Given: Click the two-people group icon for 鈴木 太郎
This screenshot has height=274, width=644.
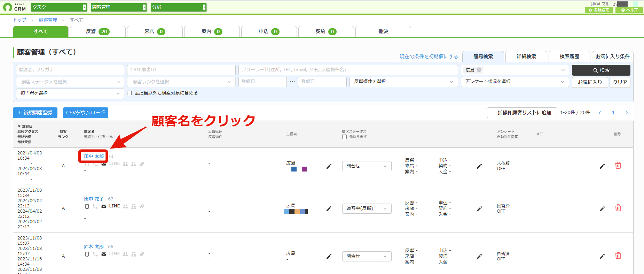Looking at the screenshot, I should (x=125, y=254).
